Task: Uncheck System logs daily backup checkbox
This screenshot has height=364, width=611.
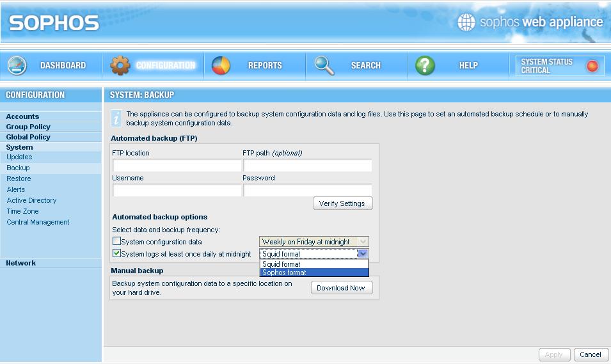Action: 116,253
